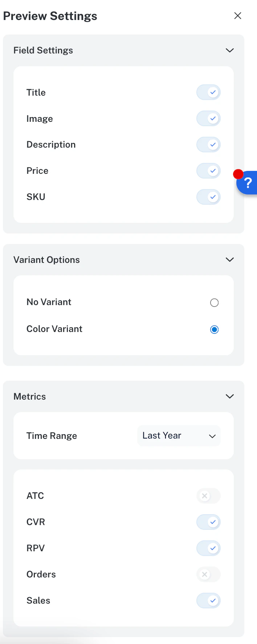This screenshot has width=257, height=644.
Task: Enable the ATC metric
Action: (x=208, y=496)
